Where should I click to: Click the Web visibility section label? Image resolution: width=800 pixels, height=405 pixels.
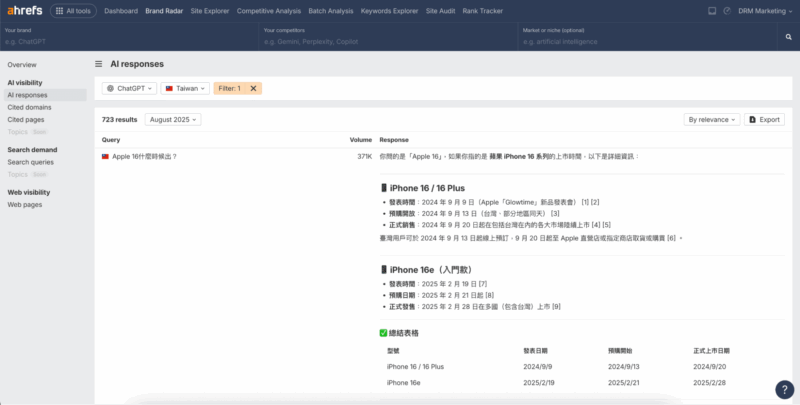tap(29, 192)
